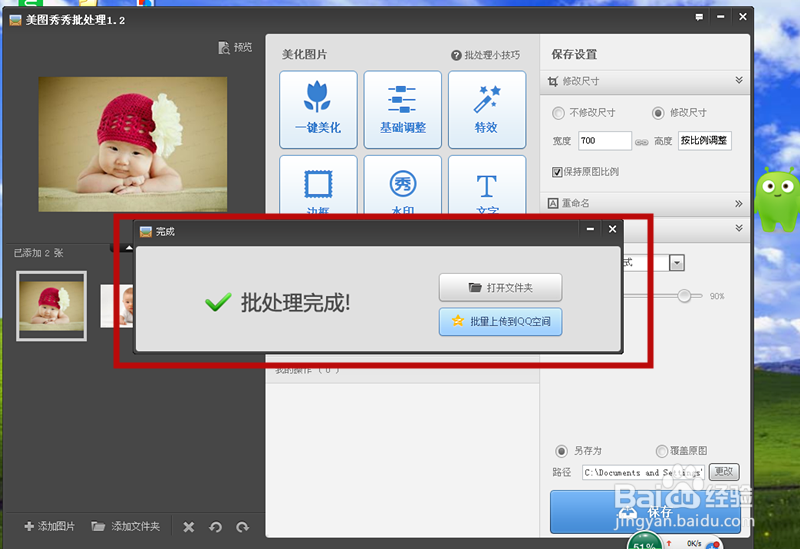Click the 宽度 width field showing 700

[x=605, y=141]
